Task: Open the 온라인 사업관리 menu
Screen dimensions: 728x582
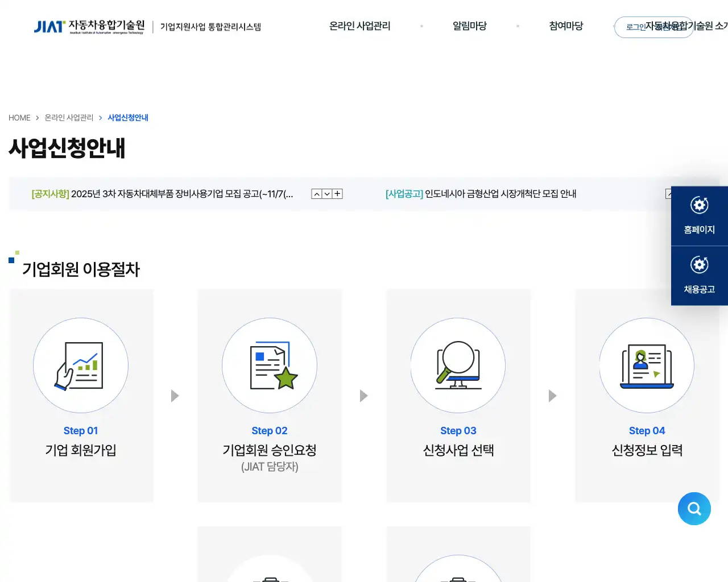Action: pos(359,26)
